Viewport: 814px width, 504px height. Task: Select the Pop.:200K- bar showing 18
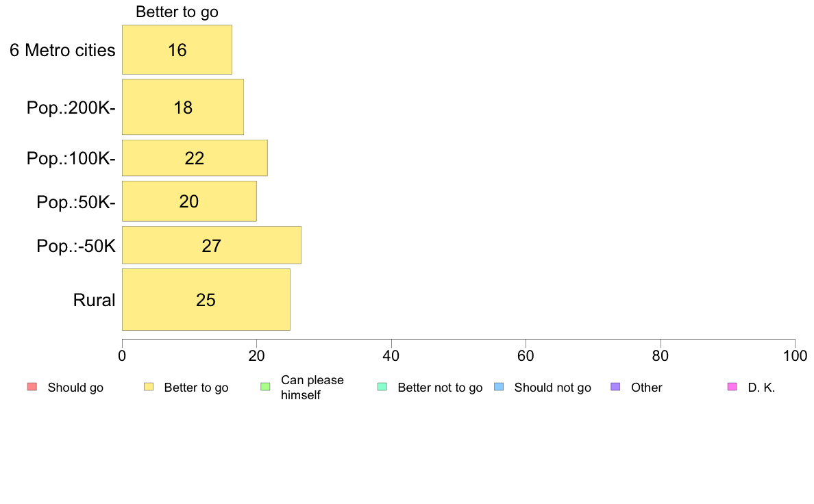click(183, 107)
